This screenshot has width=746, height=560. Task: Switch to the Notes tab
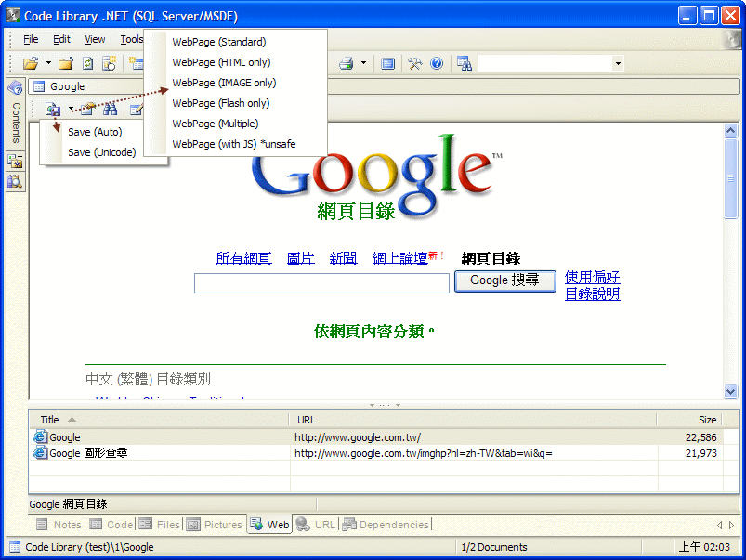(59, 525)
